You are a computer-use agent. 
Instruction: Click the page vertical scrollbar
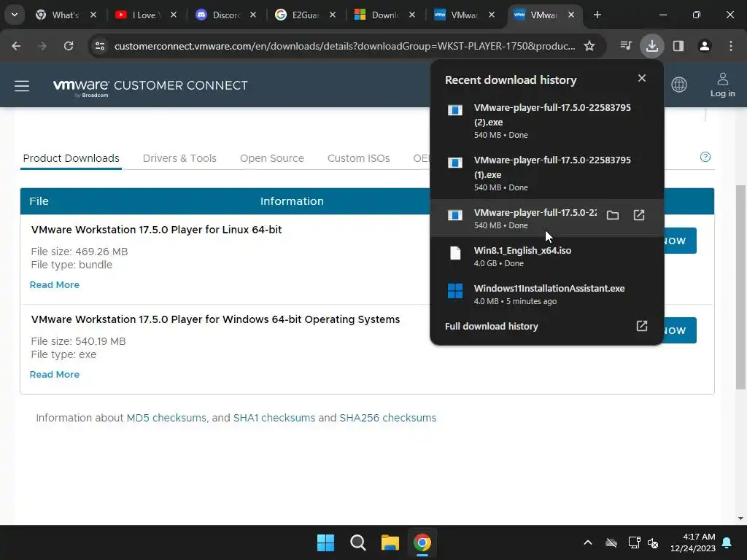point(740,287)
